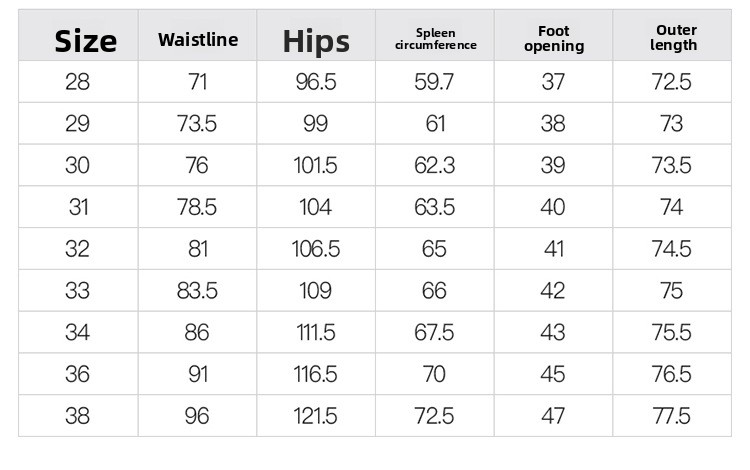
Task: Click hips value 96.5
Action: 316,82
